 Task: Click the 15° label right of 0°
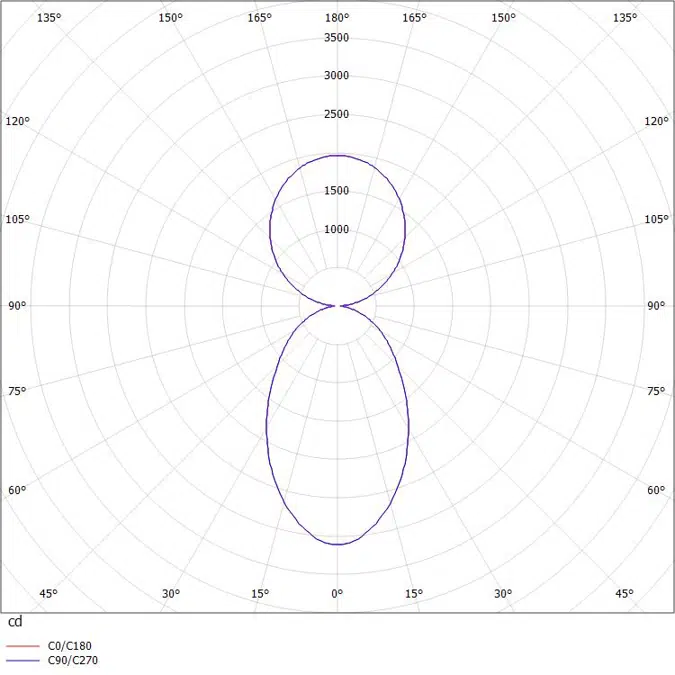tap(414, 594)
